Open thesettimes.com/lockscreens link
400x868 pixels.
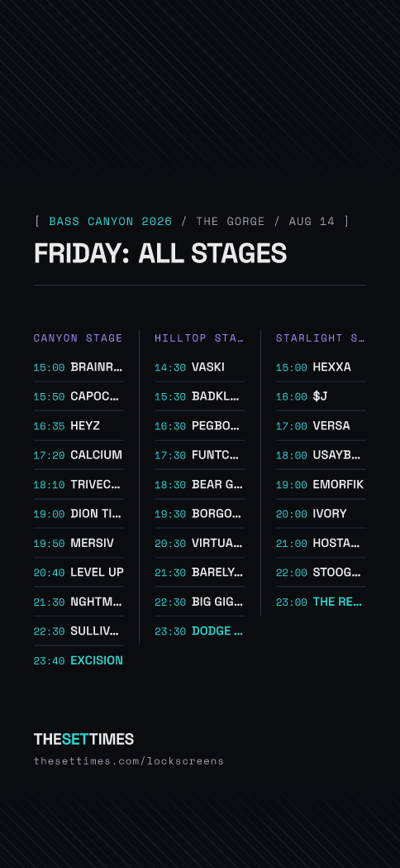pos(129,760)
